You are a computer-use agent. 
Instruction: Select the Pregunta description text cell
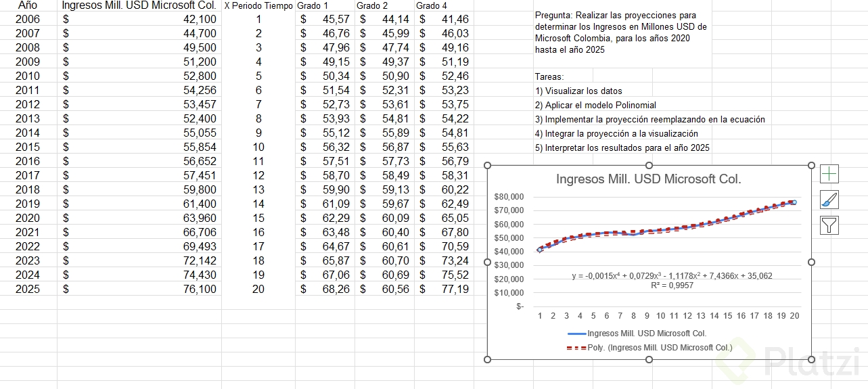(x=621, y=32)
